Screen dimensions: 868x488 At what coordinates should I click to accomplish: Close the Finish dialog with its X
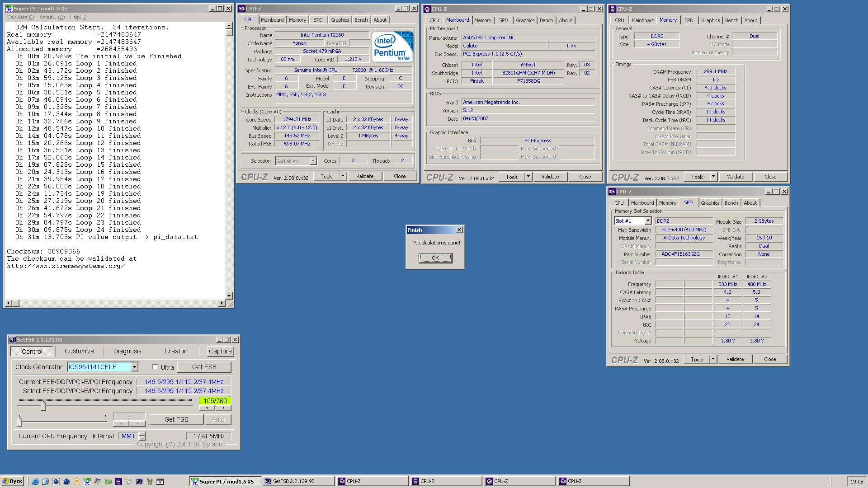(459, 230)
